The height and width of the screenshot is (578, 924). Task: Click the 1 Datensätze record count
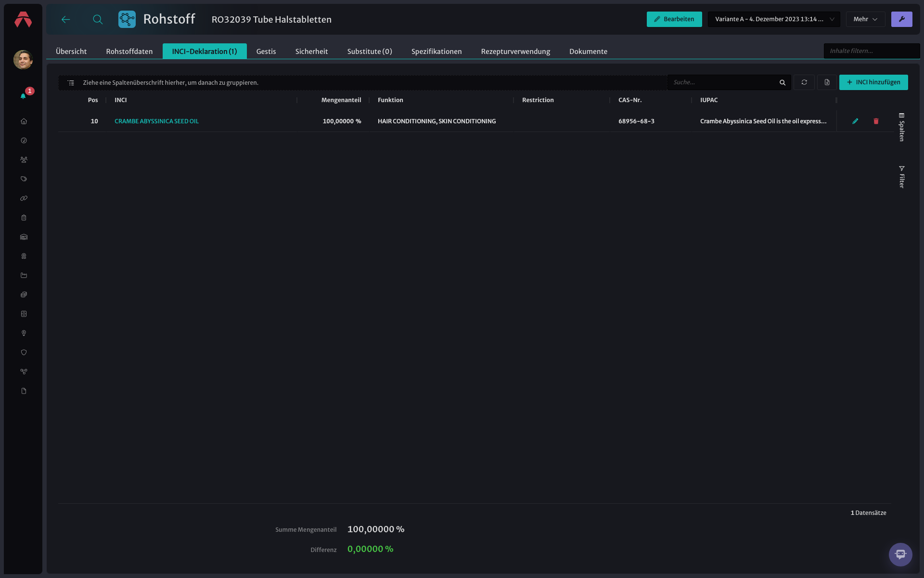coord(868,513)
